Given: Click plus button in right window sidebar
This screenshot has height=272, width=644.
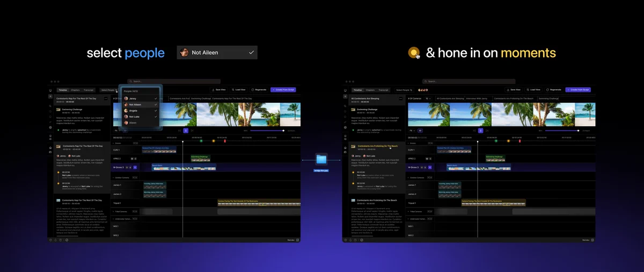Looking at the screenshot, I should coord(346,96).
